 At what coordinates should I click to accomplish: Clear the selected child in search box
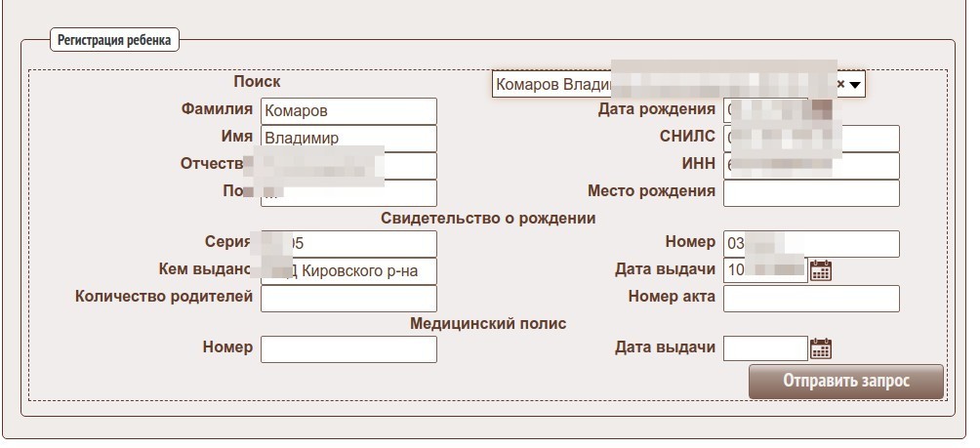(840, 85)
